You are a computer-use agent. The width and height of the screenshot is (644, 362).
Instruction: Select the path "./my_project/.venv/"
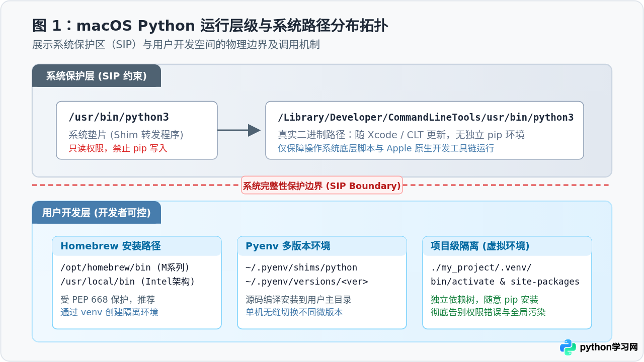(481, 267)
